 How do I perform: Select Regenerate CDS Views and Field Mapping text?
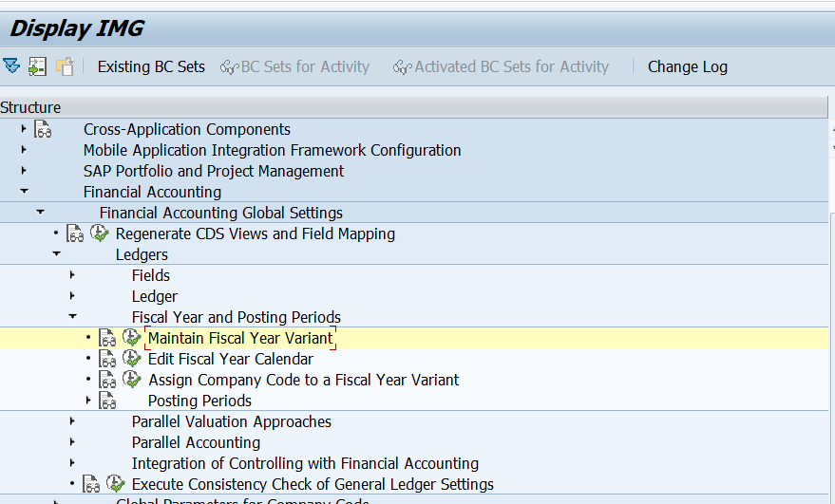pos(256,233)
